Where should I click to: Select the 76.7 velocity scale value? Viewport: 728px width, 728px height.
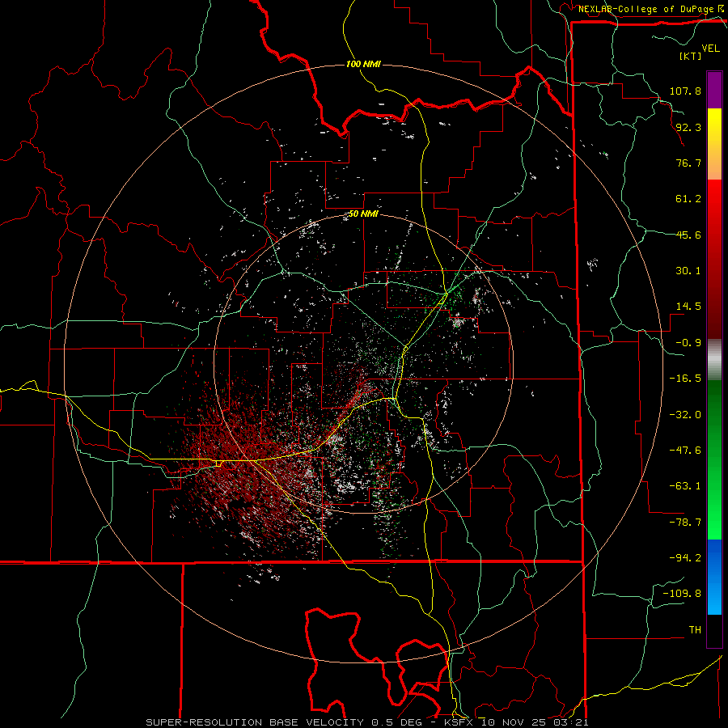click(x=688, y=163)
